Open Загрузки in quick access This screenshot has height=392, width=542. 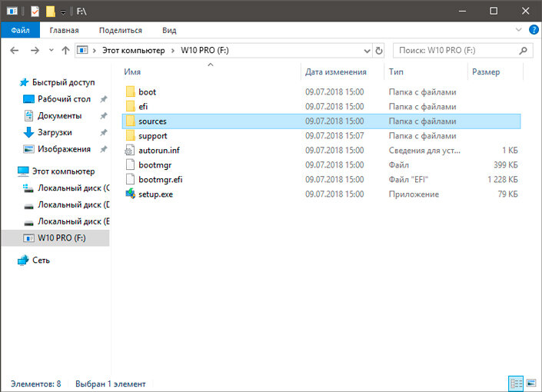tap(55, 132)
